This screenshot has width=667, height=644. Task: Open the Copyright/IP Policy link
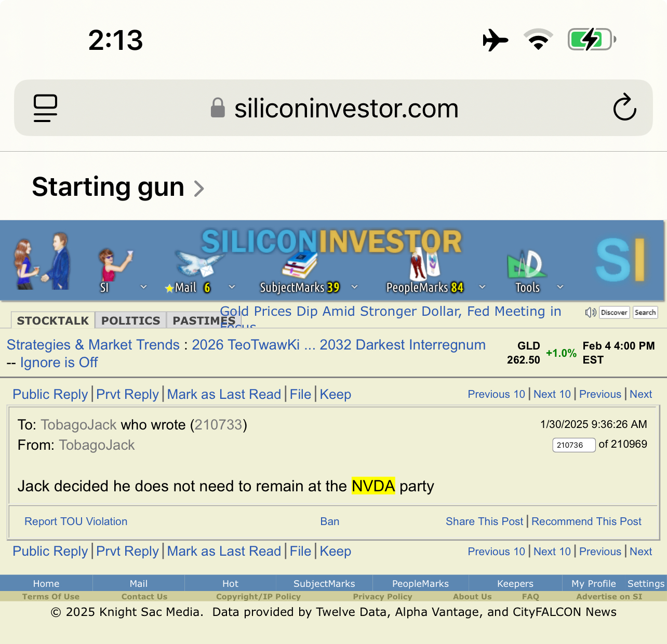click(x=259, y=597)
